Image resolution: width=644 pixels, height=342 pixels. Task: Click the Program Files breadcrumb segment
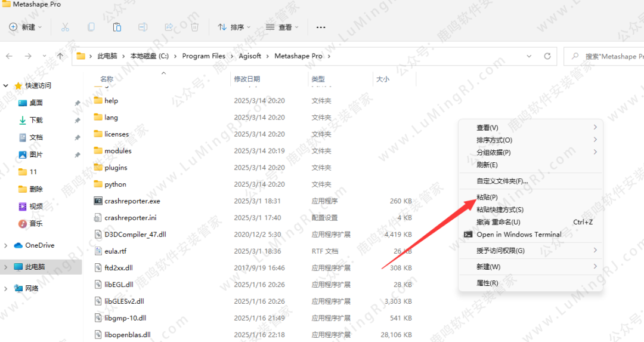(203, 56)
